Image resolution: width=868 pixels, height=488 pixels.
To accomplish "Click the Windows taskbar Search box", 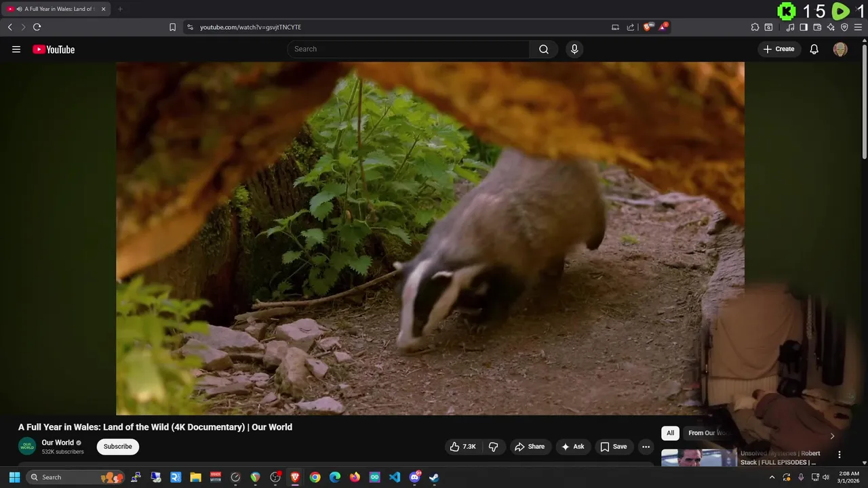I will click(75, 477).
